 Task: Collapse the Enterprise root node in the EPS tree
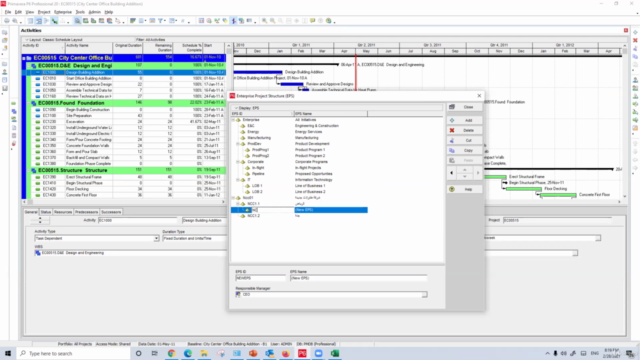233,120
